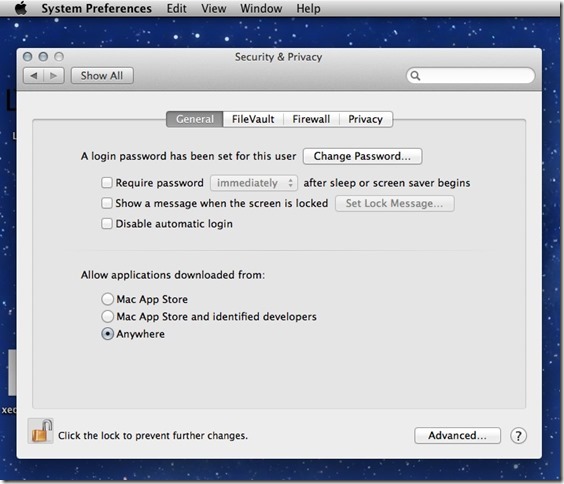This screenshot has width=564, height=484.
Task: Minimize the Security & Privacy window
Action: [x=43, y=56]
